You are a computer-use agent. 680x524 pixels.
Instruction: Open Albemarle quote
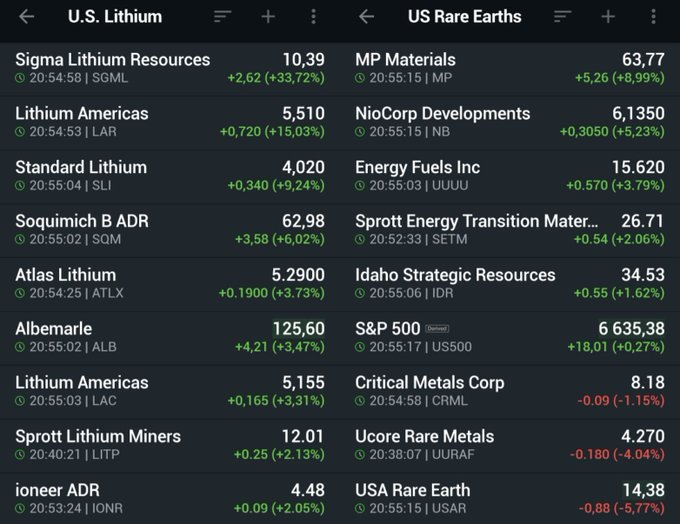pyautogui.click(x=170, y=338)
